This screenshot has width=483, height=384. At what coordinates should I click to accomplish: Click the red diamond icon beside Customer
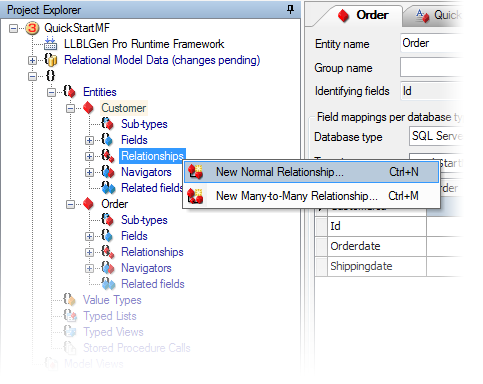click(88, 108)
